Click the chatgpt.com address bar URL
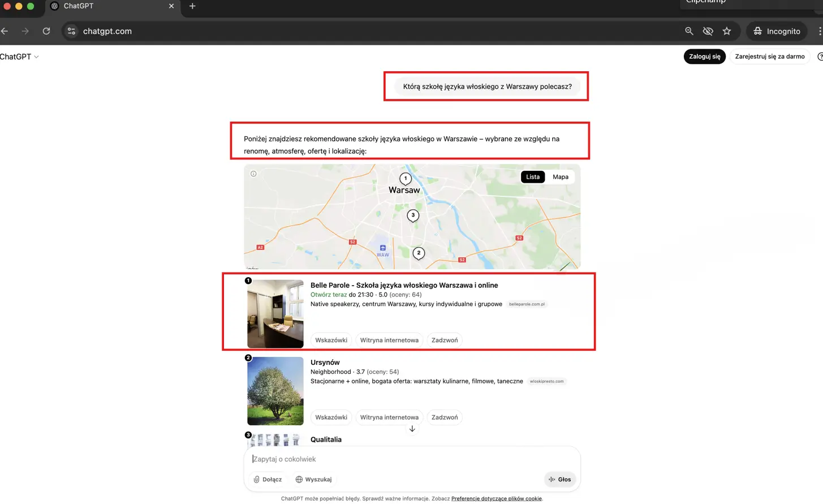Image resolution: width=823 pixels, height=504 pixels. pyautogui.click(x=107, y=31)
